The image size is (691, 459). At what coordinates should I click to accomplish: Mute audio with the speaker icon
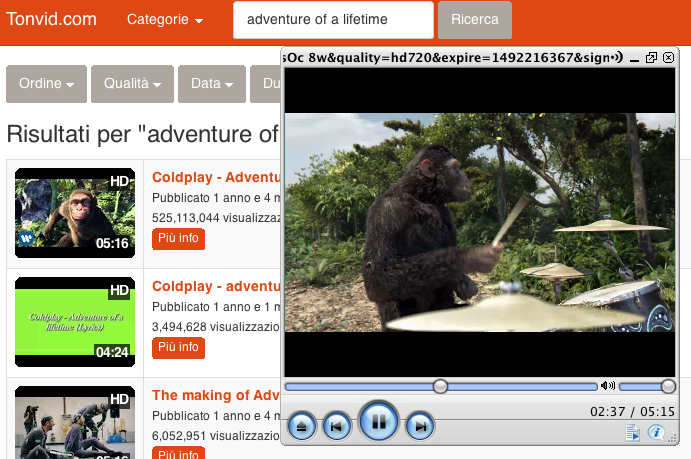tap(608, 386)
